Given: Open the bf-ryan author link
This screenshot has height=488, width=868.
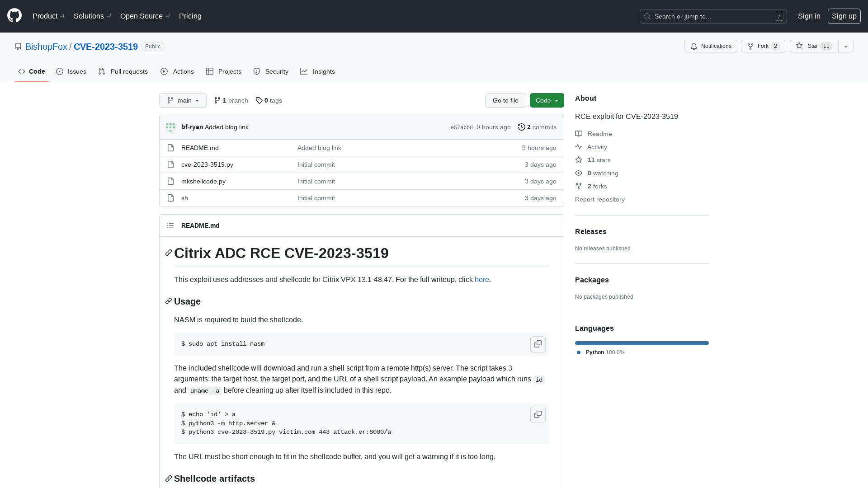Looking at the screenshot, I should (192, 127).
